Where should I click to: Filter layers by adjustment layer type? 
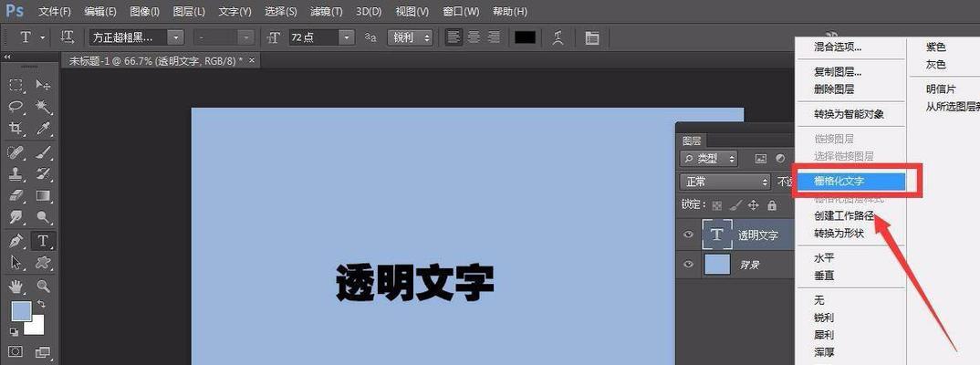[780, 159]
